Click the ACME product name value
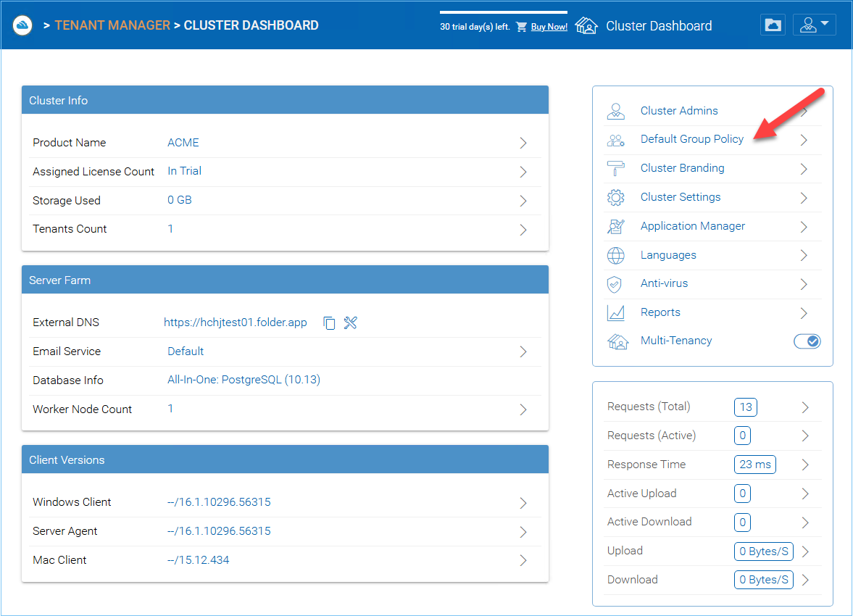 click(183, 143)
